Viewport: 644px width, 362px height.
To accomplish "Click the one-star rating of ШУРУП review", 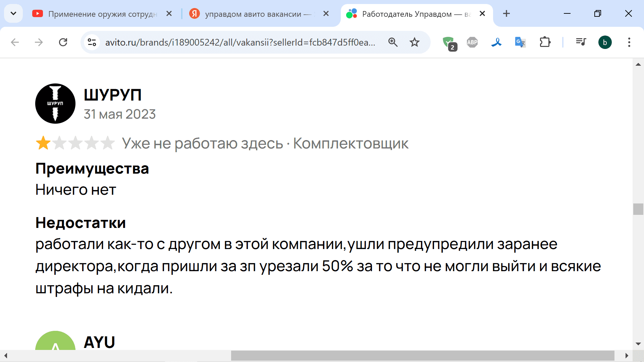I will click(x=44, y=143).
